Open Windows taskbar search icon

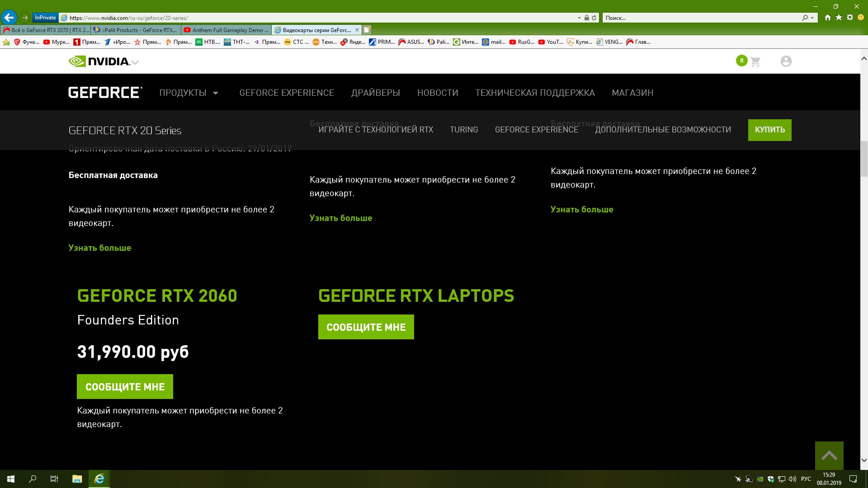[x=33, y=479]
